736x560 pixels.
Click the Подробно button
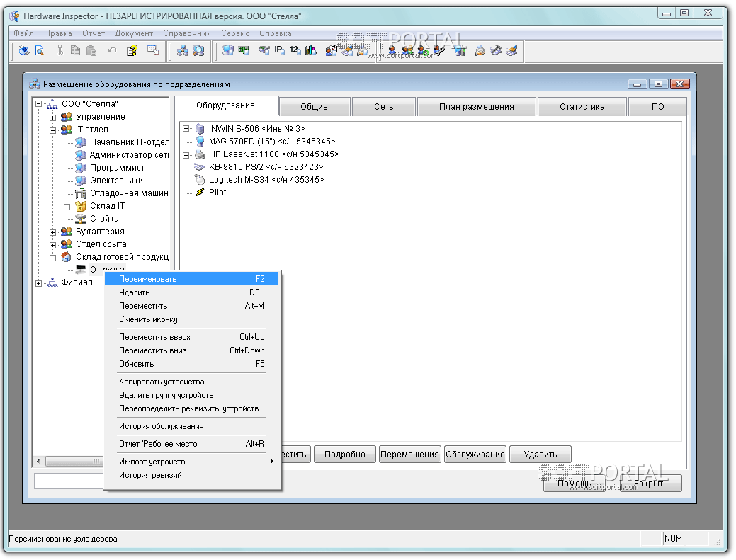pos(345,455)
